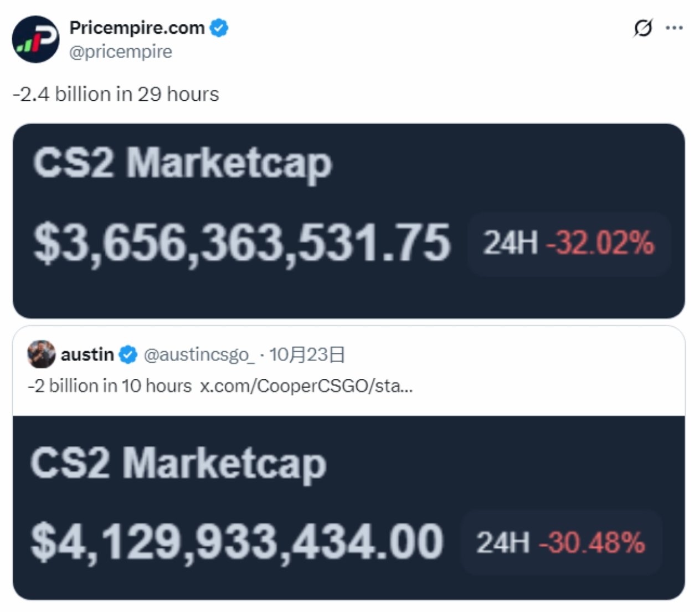Click the $3,656,363,531.75 marketcap value
The width and height of the screenshot is (700, 612).
point(242,243)
